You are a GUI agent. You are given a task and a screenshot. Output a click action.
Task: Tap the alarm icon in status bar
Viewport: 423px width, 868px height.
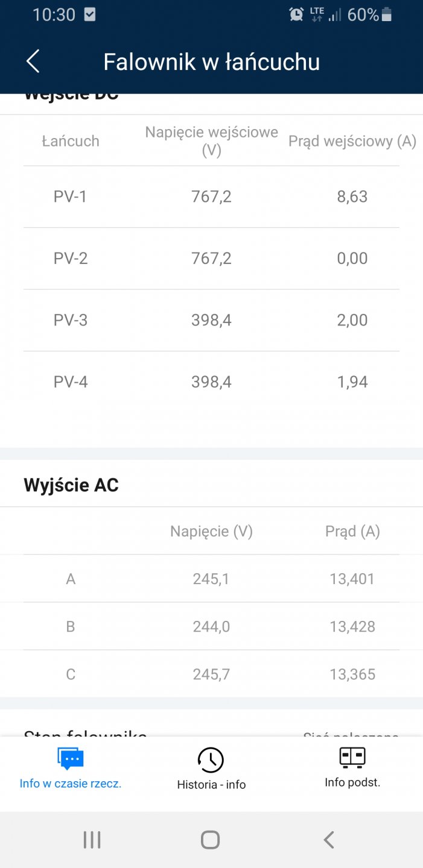tap(296, 14)
